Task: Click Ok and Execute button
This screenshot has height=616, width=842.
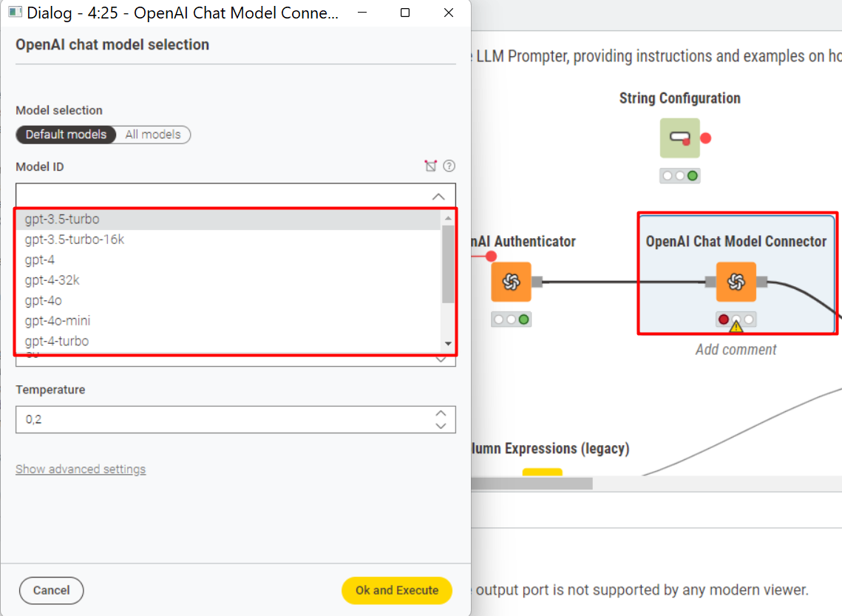Action: tap(397, 590)
